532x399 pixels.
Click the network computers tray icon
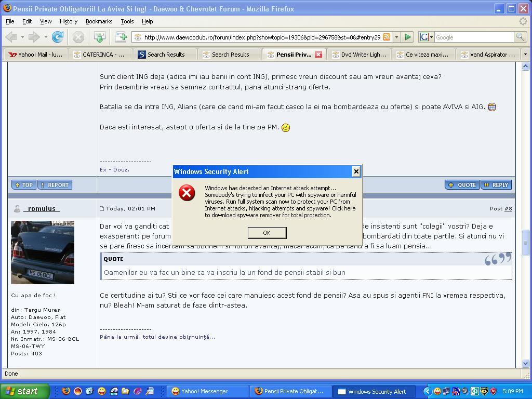446,391
